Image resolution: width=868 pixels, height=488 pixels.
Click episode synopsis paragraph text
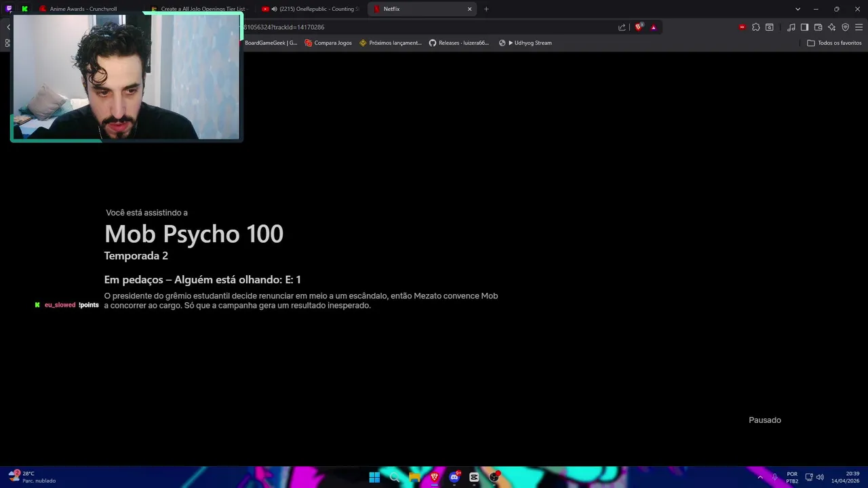(301, 300)
